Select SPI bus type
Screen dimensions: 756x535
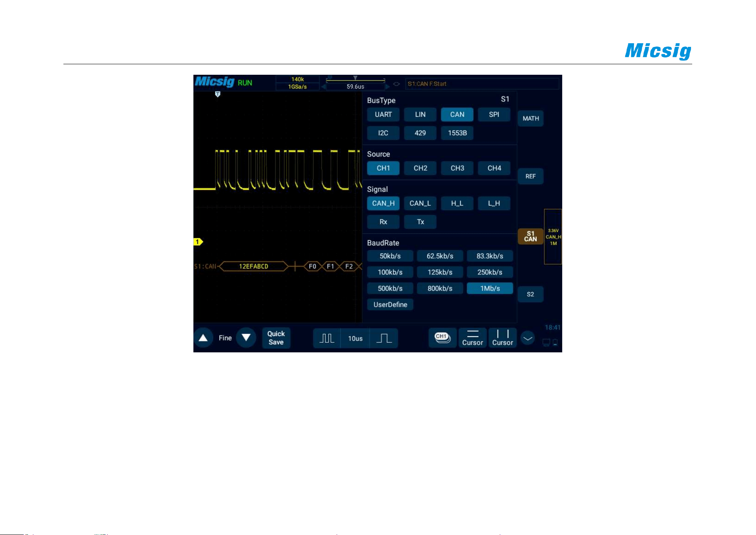[494, 114]
